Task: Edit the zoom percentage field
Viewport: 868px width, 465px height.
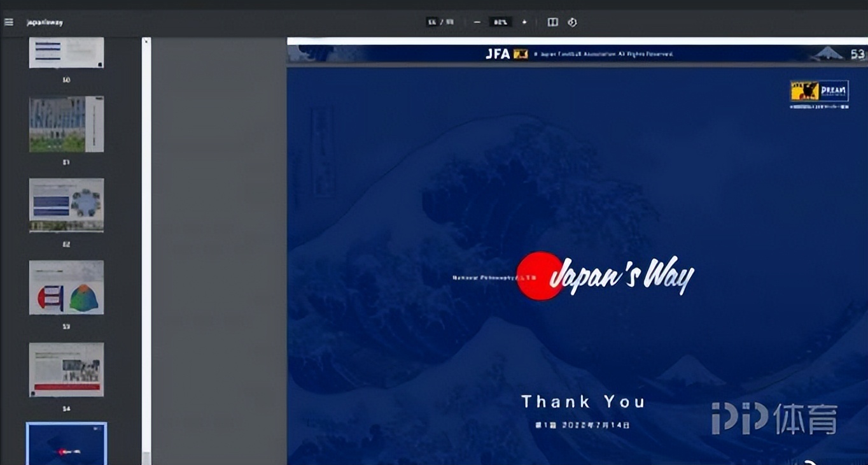Action: click(500, 22)
